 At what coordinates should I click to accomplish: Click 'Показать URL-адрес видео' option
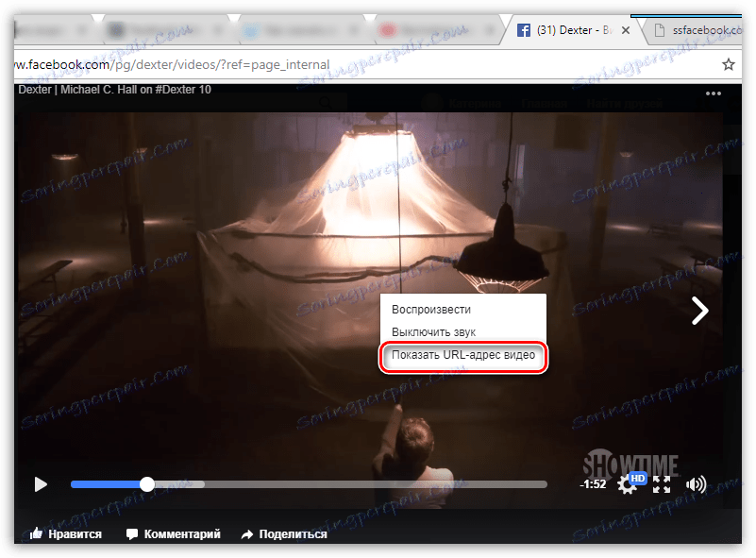(x=462, y=355)
